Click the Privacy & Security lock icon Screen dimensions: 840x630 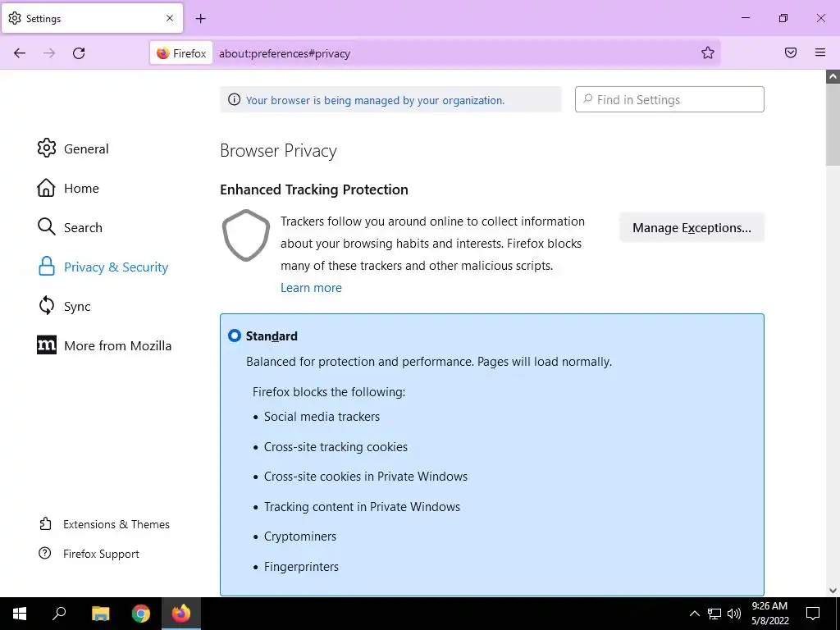pyautogui.click(x=47, y=267)
